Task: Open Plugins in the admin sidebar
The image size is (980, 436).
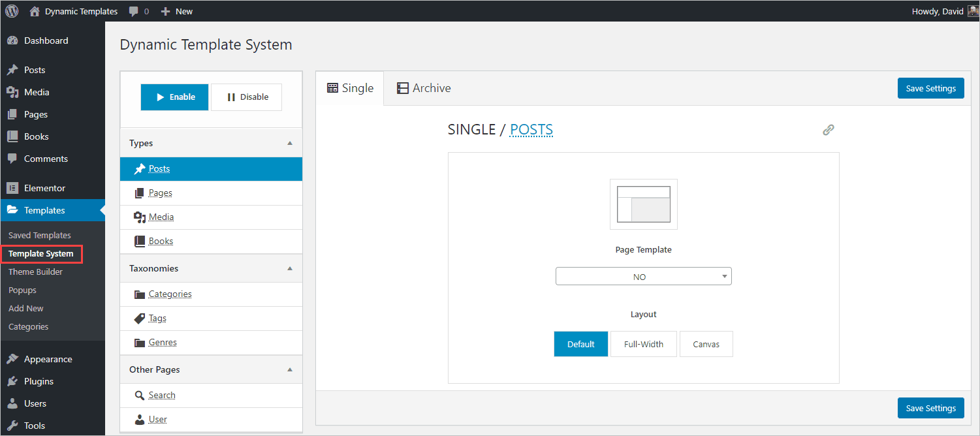Action: (39, 381)
